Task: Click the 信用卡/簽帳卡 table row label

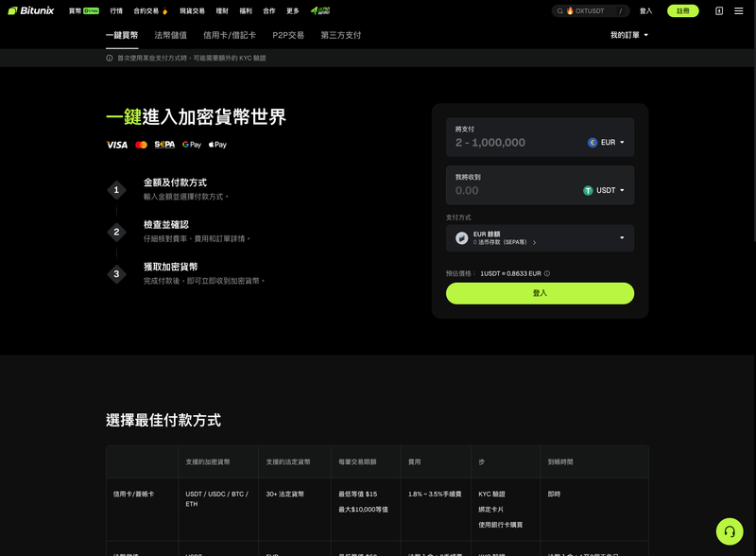Action: click(x=133, y=495)
